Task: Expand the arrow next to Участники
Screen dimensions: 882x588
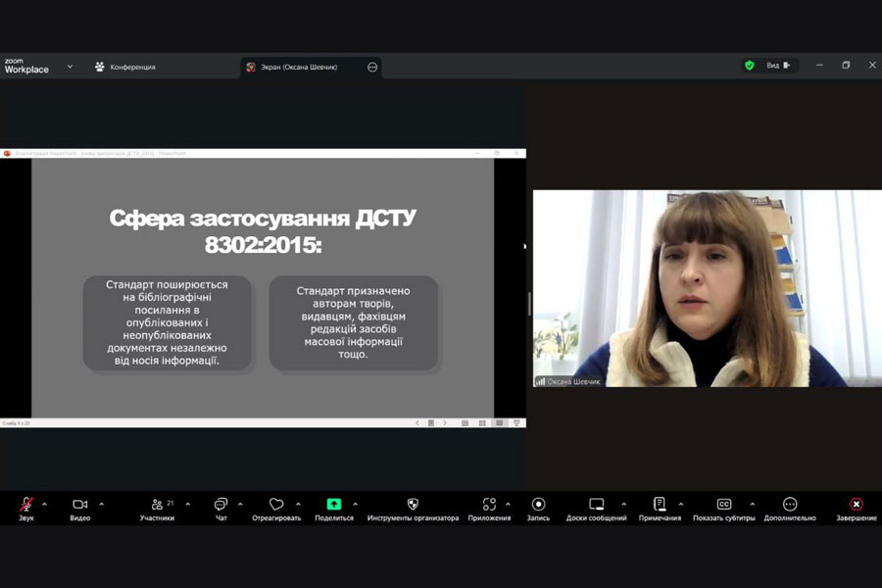Action: [x=188, y=505]
